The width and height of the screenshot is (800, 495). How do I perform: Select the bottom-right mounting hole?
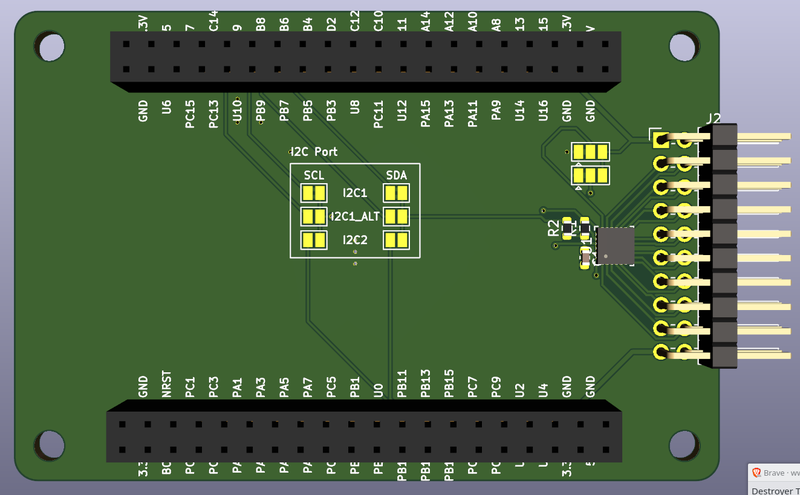683,442
